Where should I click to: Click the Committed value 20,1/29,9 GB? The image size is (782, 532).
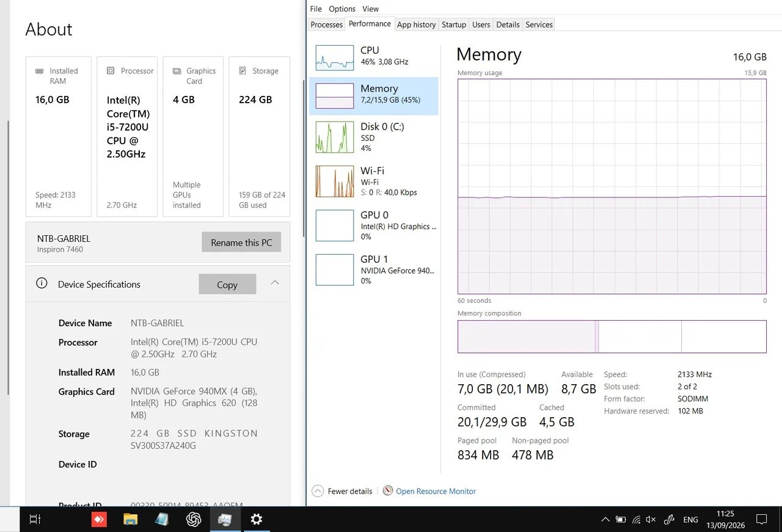click(x=492, y=422)
